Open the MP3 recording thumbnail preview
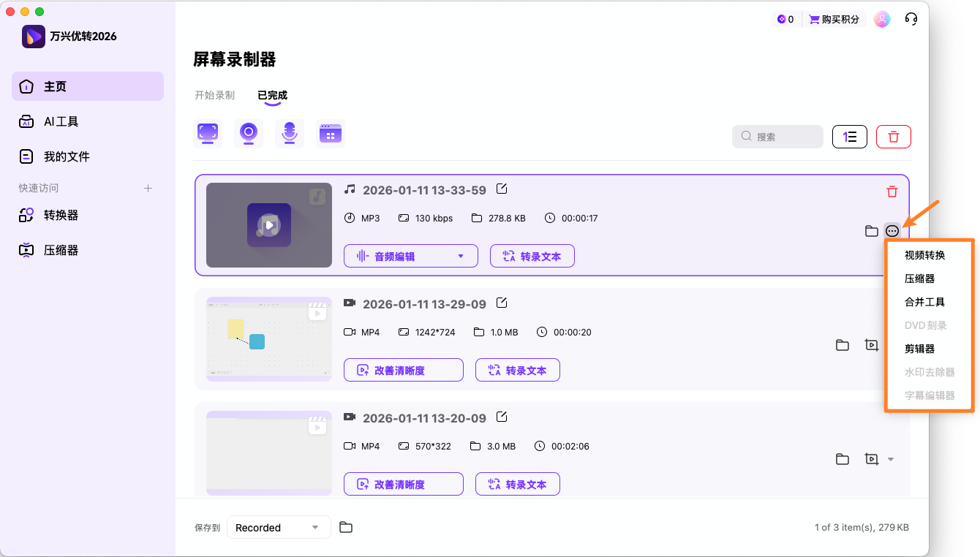The image size is (980, 557). point(268,224)
